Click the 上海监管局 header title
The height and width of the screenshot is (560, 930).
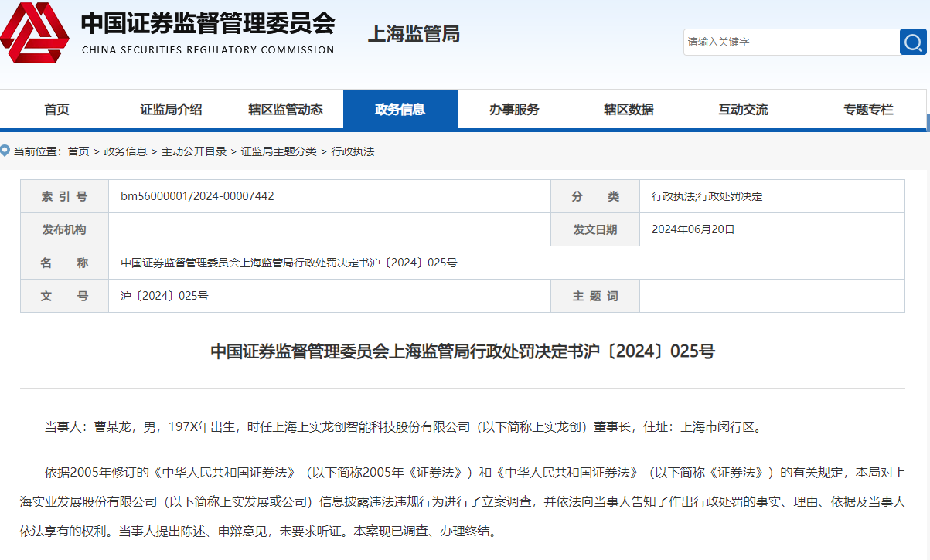pyautogui.click(x=414, y=34)
